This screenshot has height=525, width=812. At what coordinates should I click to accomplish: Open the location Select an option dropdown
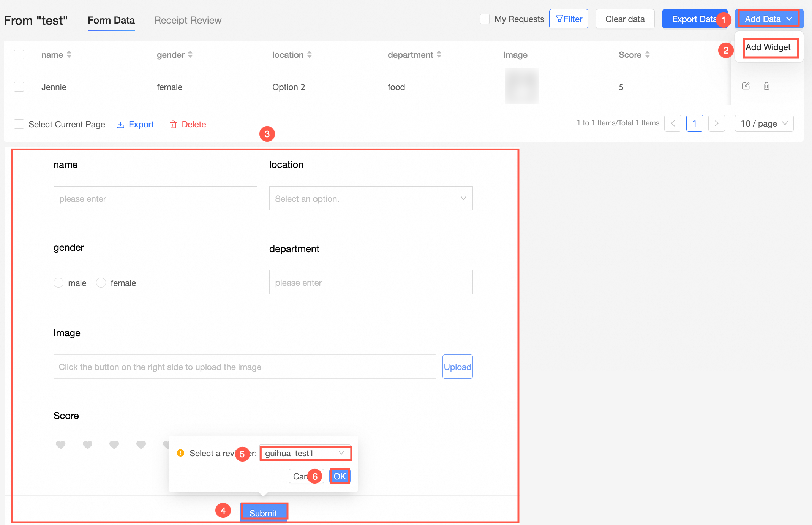click(x=371, y=198)
